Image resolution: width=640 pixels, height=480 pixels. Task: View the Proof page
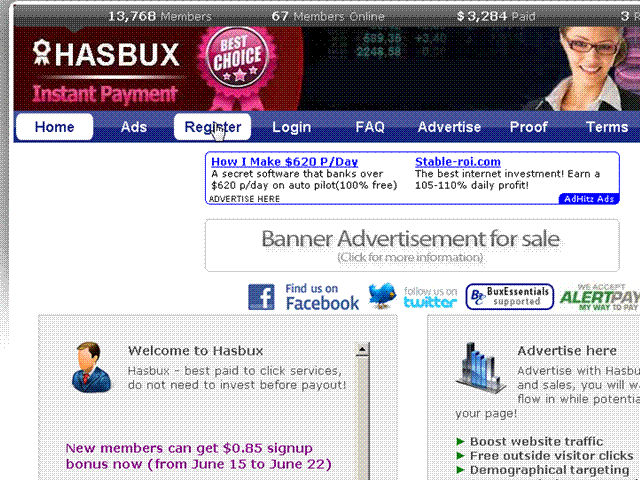click(528, 127)
